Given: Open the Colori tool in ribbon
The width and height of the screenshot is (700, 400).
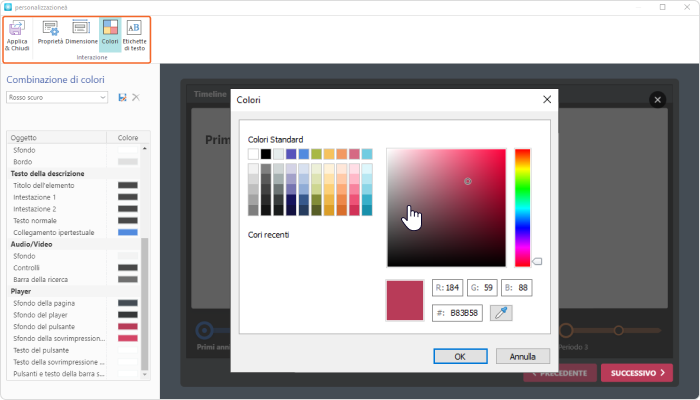Looking at the screenshot, I should (110, 34).
